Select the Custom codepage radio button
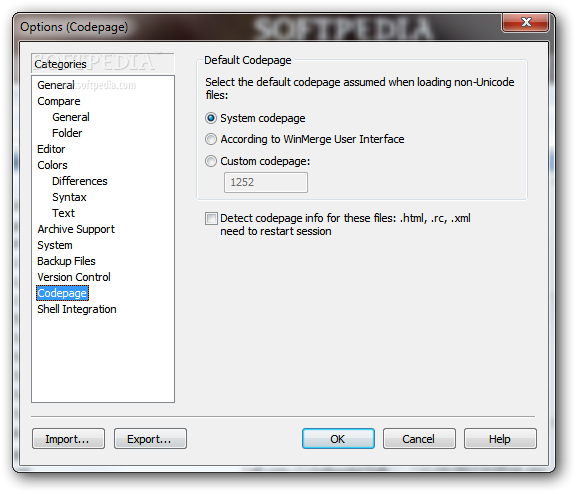The width and height of the screenshot is (576, 493). (x=211, y=161)
